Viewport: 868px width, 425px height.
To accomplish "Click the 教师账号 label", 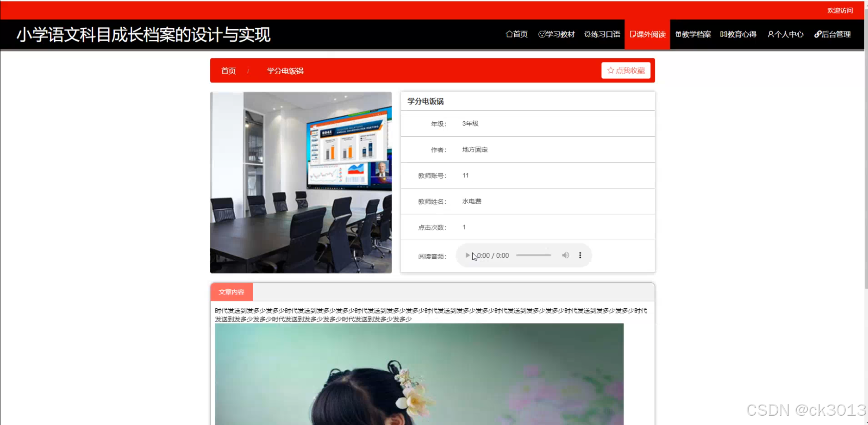I will (x=432, y=175).
